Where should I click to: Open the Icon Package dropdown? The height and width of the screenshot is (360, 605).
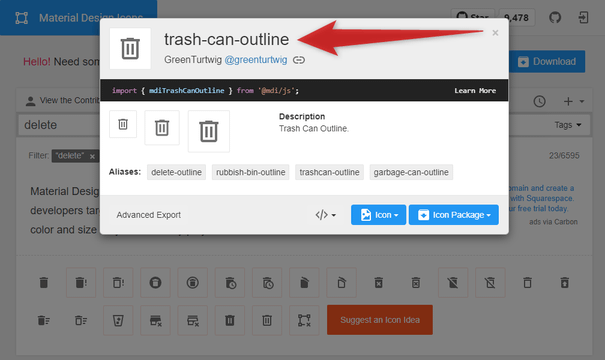coord(454,215)
